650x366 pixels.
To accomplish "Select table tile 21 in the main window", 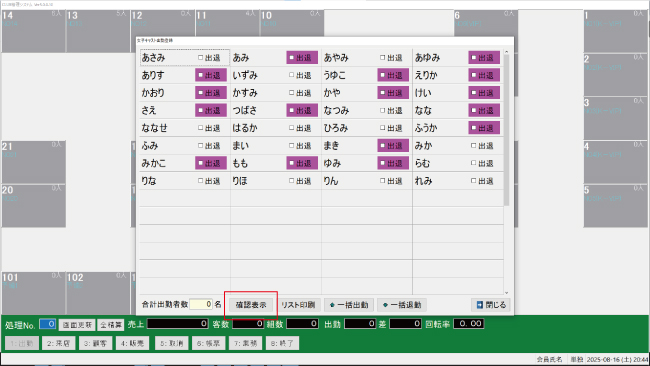I will coord(34,162).
